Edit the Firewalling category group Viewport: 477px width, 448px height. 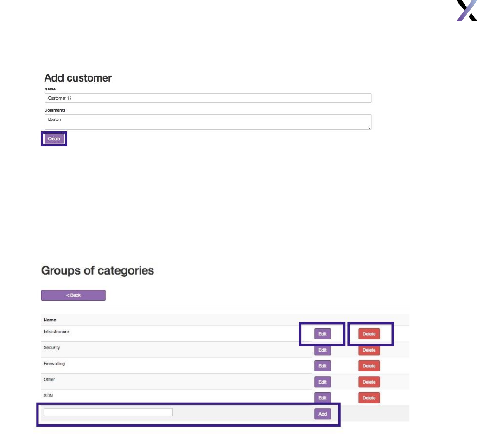point(323,366)
